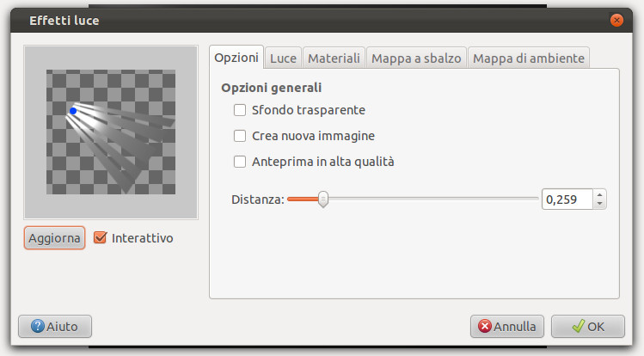
Task: Go to the Mappa di ambiente tab
Action: [x=529, y=58]
